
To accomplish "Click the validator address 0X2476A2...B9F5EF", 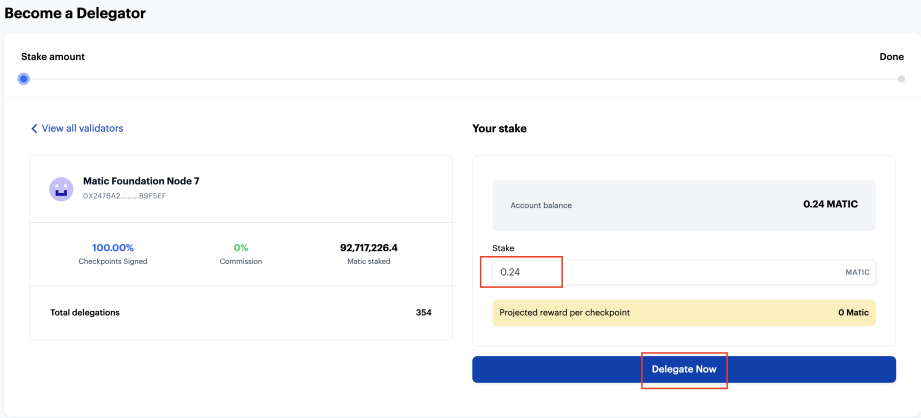I will [x=125, y=195].
